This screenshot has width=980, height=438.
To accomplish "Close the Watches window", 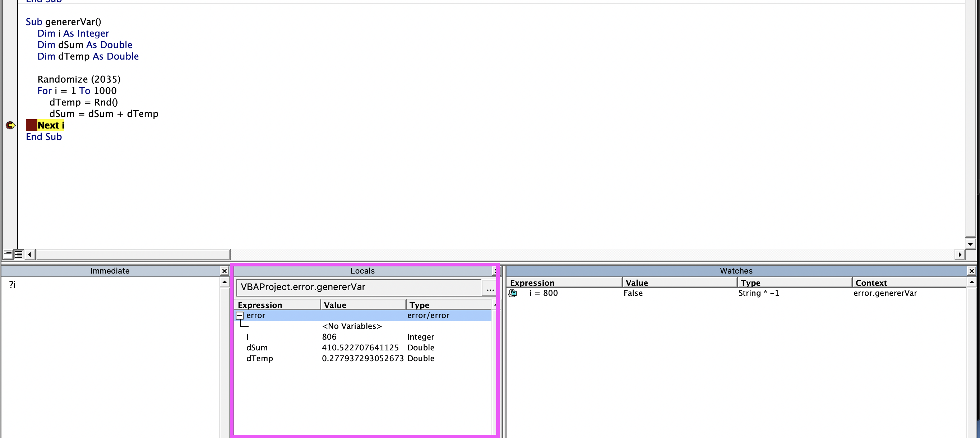I will (x=971, y=271).
